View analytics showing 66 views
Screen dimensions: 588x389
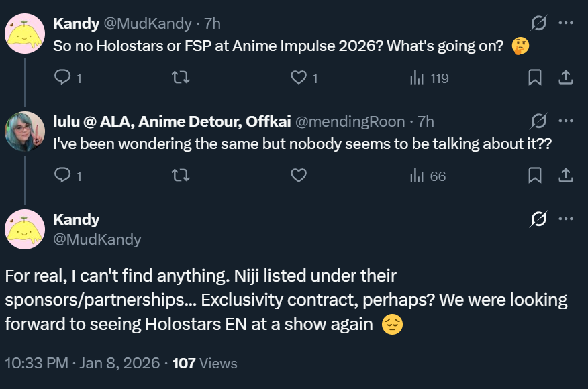428,176
